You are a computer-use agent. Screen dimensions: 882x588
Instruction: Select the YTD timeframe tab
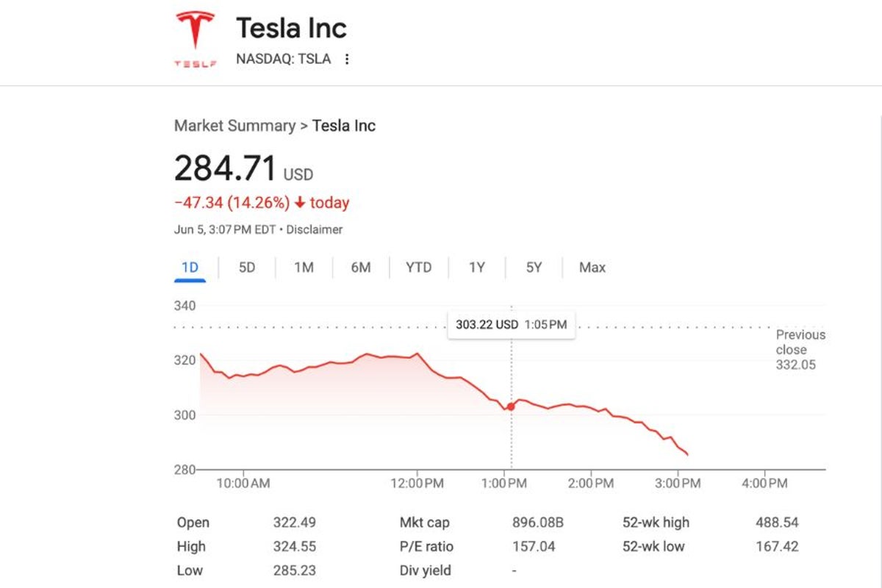coord(417,268)
